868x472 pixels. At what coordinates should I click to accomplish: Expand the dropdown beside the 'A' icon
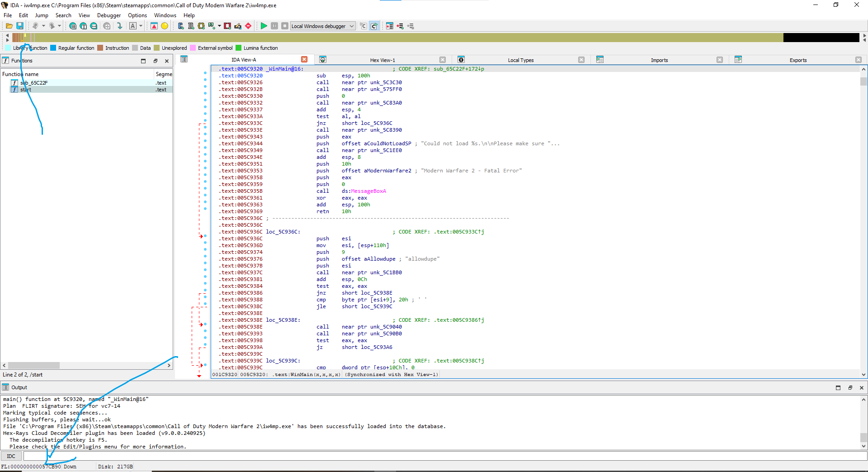[141, 26]
